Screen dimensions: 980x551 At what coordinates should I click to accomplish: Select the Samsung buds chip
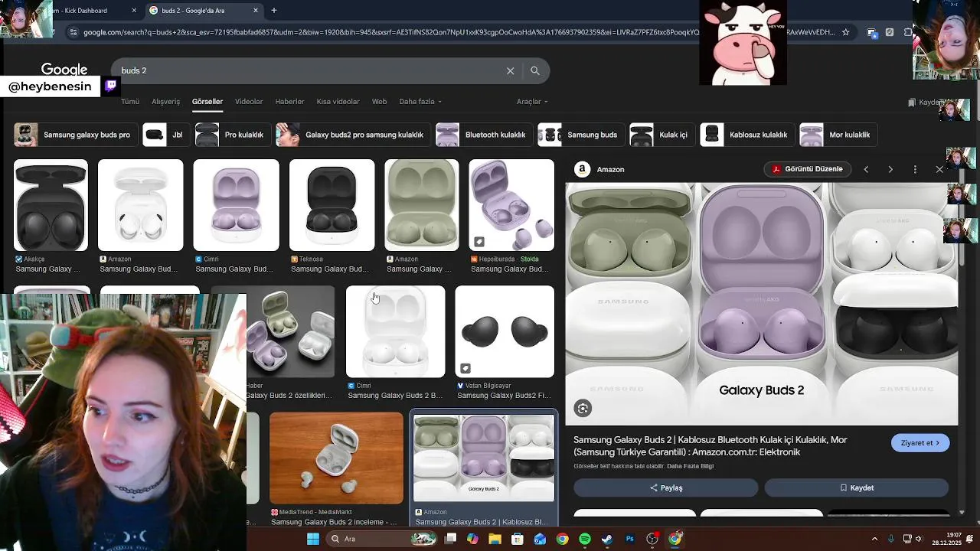581,135
